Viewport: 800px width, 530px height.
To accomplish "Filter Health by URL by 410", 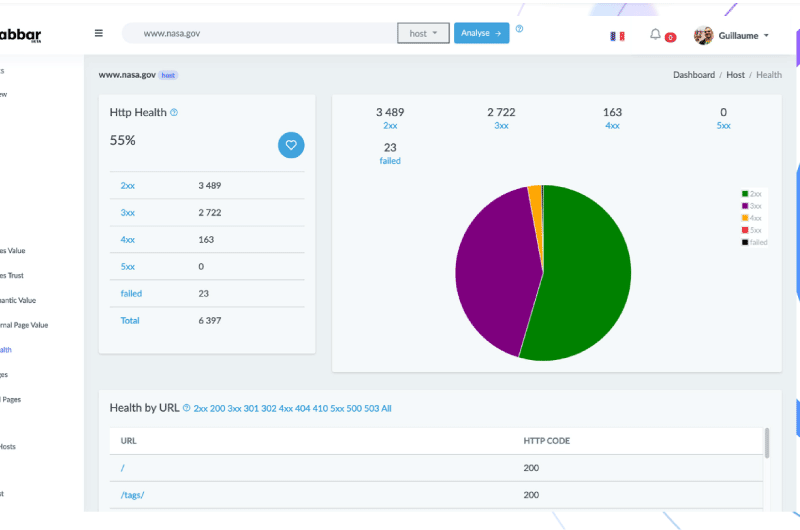I will coord(320,409).
